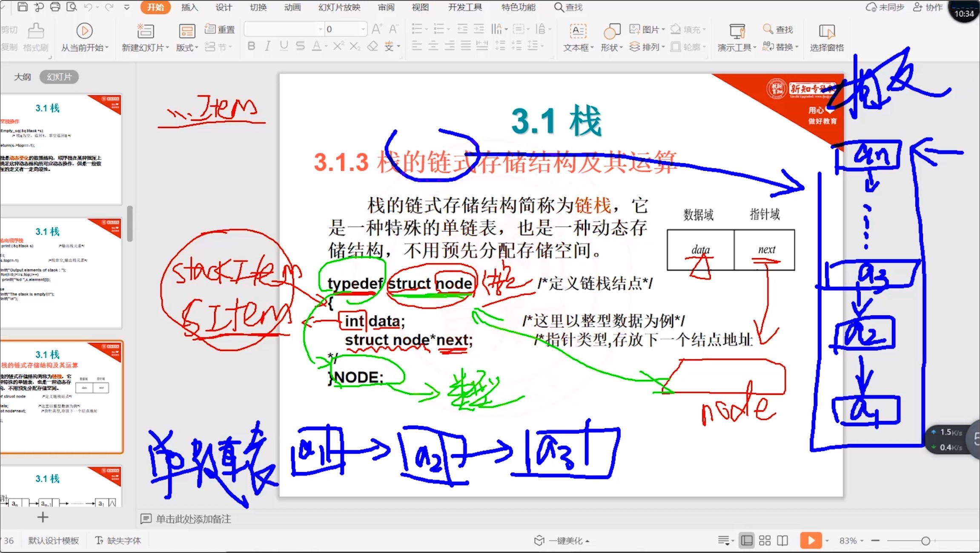980x553 pixels.
Task: Align text left
Action: pos(417,46)
